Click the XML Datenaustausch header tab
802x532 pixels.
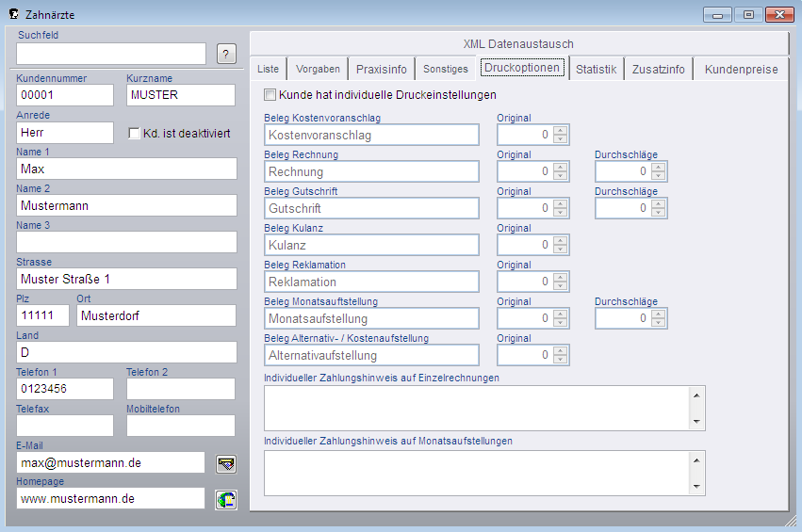coord(518,44)
